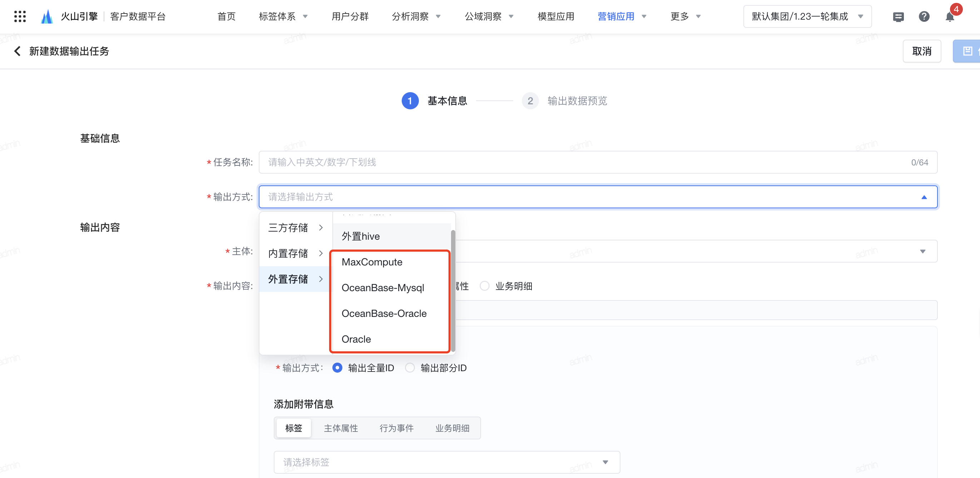980x478 pixels.
Task: Open the messages chat icon
Action: pos(898,17)
